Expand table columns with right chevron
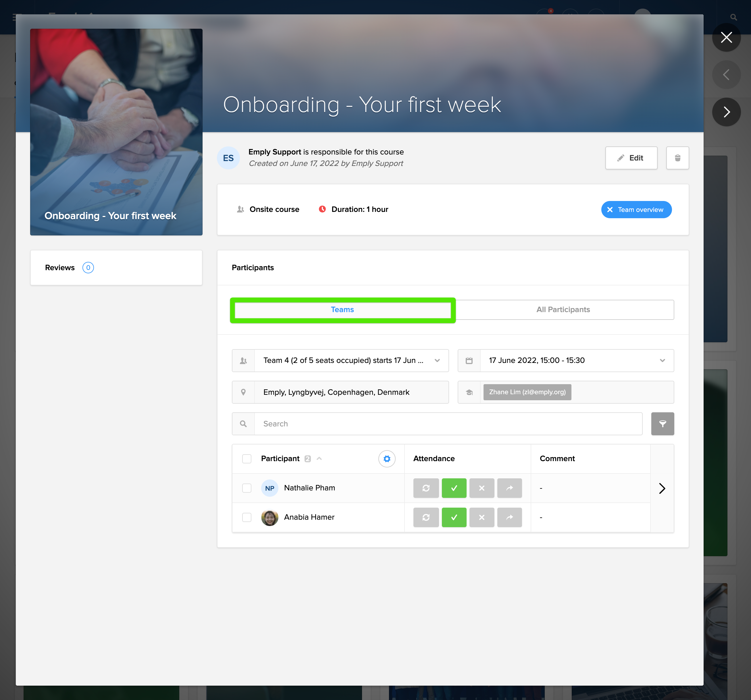Viewport: 751px width, 700px height. tap(662, 488)
